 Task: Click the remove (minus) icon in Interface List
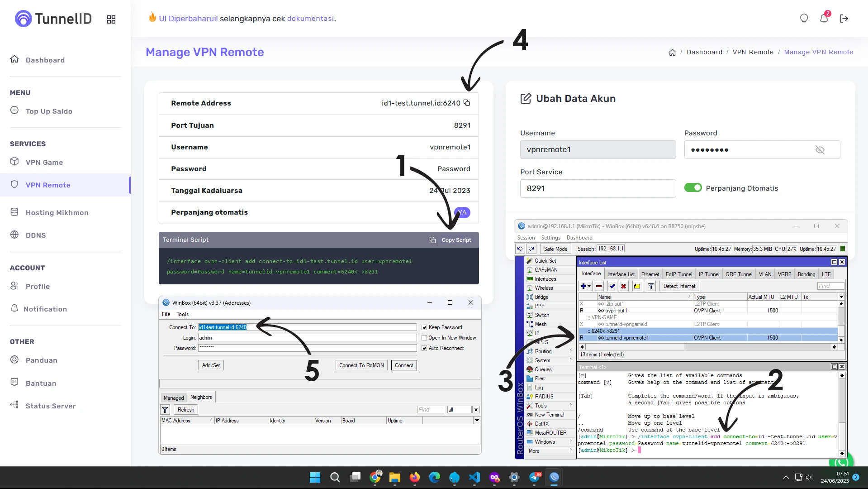[599, 286]
